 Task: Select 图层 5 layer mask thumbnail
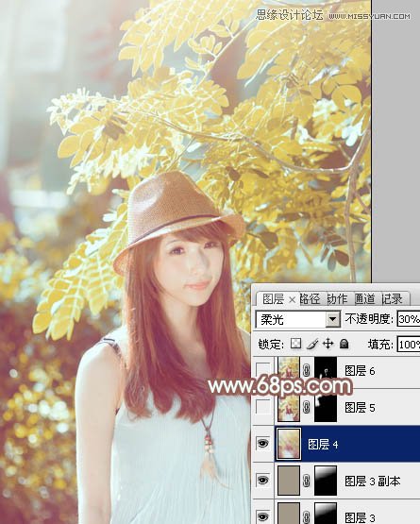point(326,407)
